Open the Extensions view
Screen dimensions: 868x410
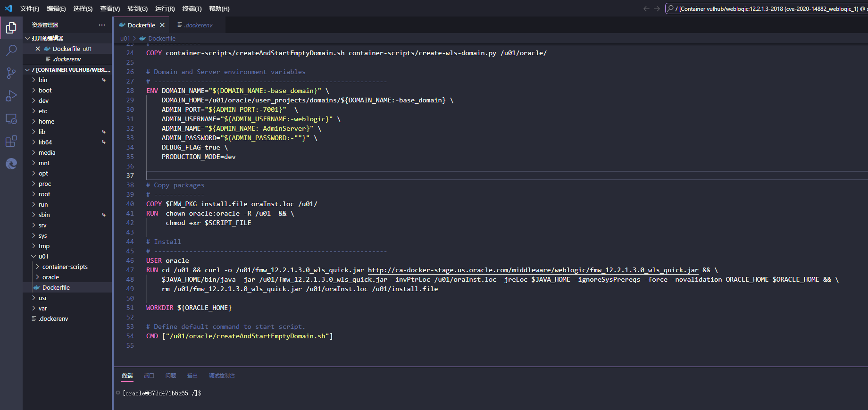[11, 141]
